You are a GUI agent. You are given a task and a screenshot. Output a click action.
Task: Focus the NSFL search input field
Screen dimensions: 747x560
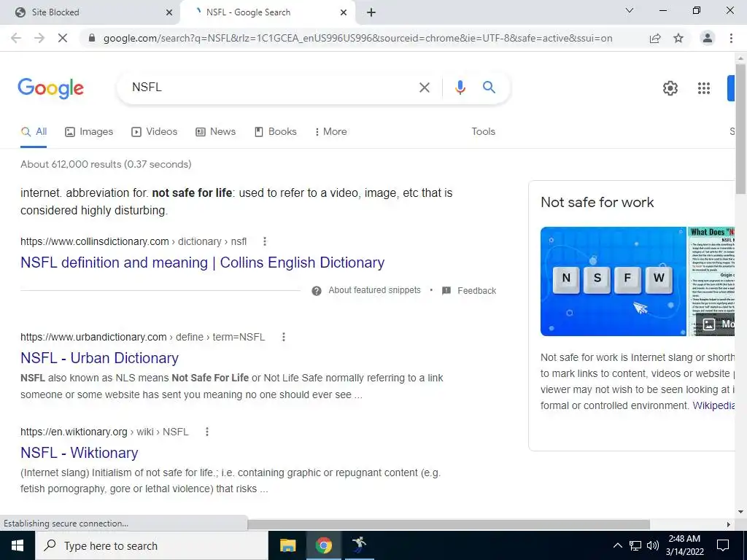(x=271, y=87)
